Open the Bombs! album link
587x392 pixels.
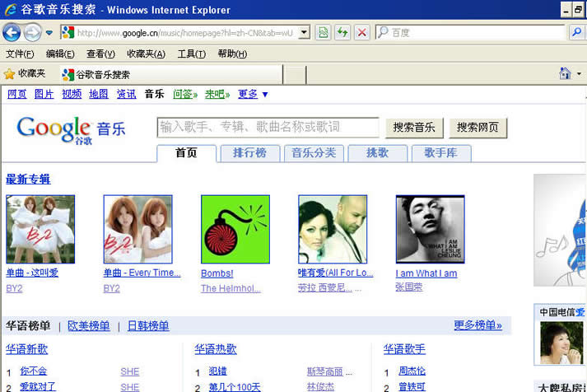tap(217, 273)
